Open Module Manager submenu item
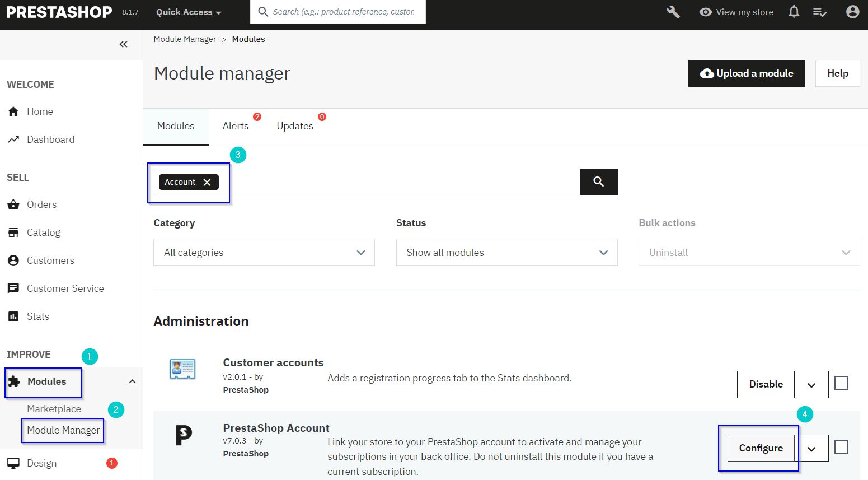The width and height of the screenshot is (868, 480). pyautogui.click(x=63, y=430)
